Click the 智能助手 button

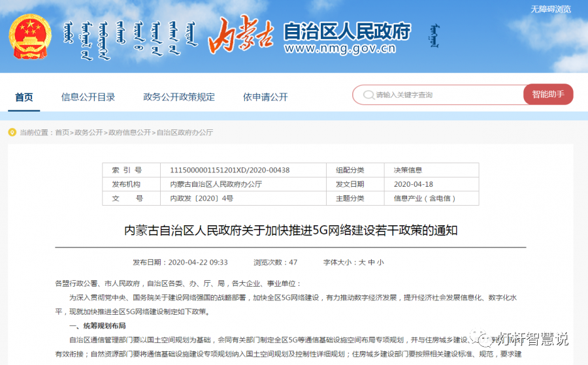pyautogui.click(x=548, y=95)
